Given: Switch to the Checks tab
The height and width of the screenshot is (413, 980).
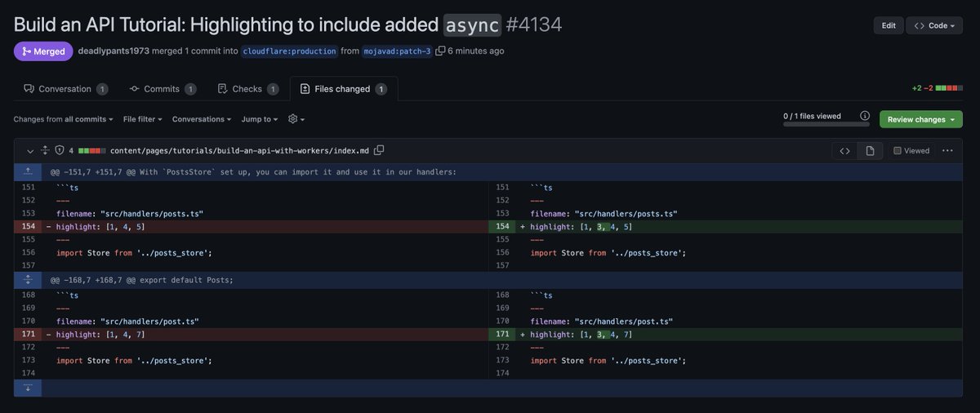Looking at the screenshot, I should (247, 89).
